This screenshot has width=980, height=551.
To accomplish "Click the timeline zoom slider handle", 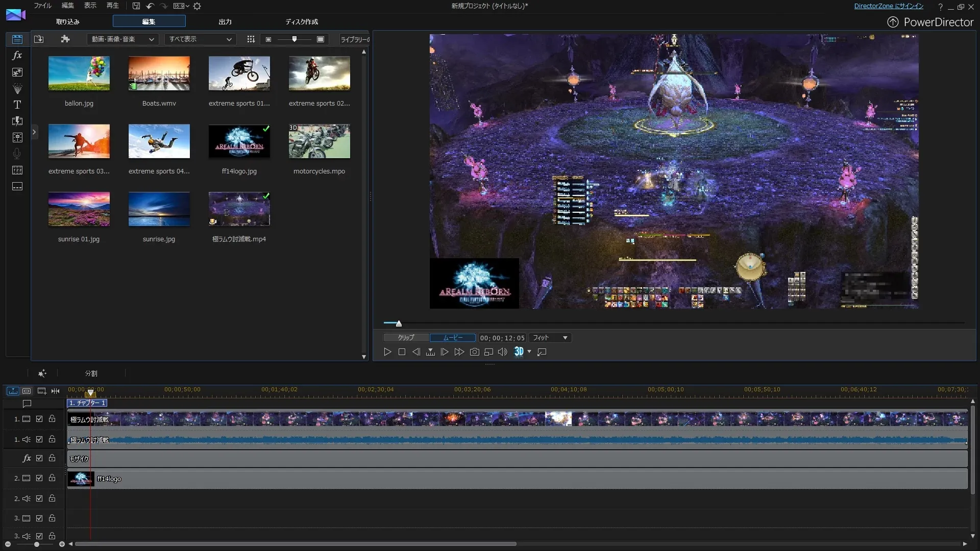I will point(37,544).
